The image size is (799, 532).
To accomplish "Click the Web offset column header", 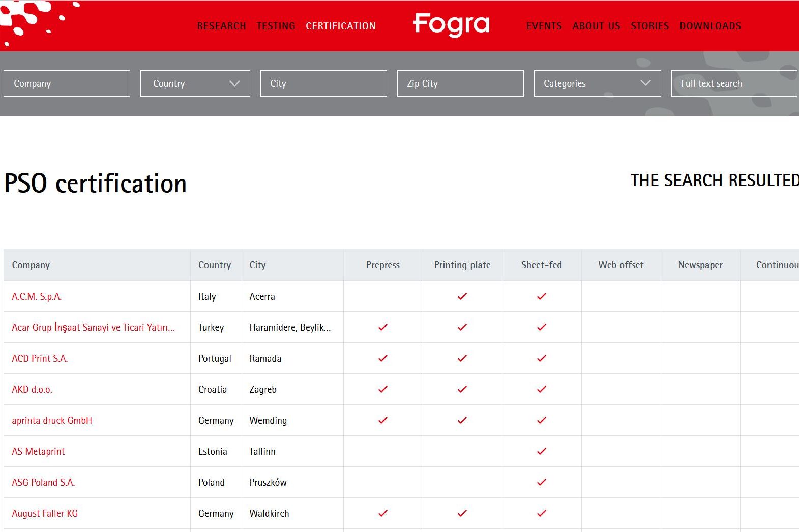I will [x=621, y=265].
